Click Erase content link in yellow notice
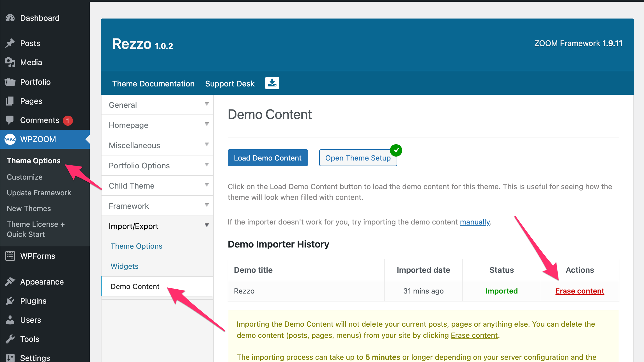Screen dimensions: 644x362 (x=474, y=335)
